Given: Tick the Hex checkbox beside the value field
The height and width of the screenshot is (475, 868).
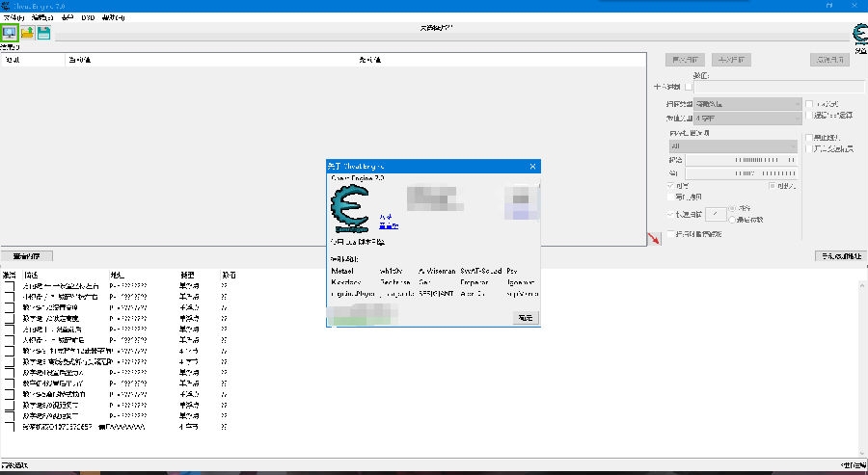Looking at the screenshot, I should click(x=689, y=87).
